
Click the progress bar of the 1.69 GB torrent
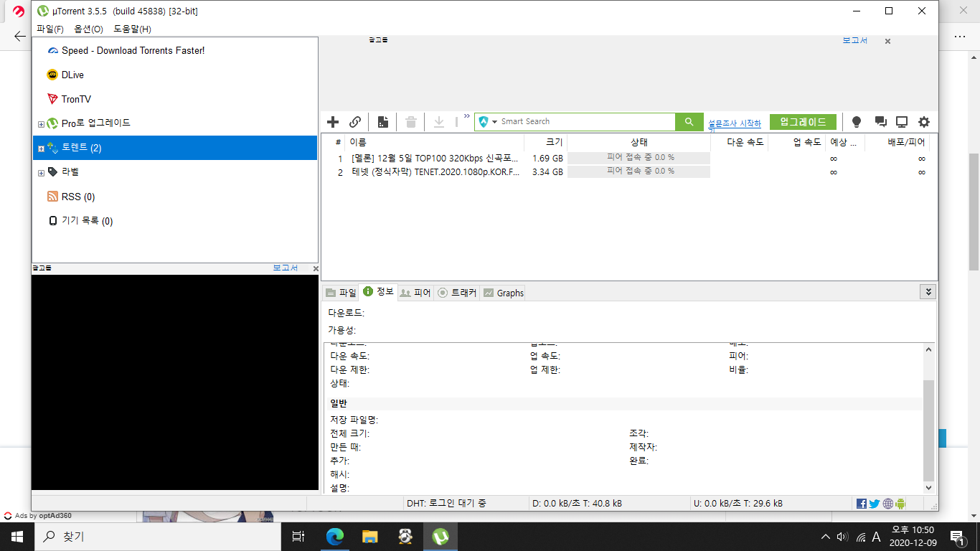[639, 158]
